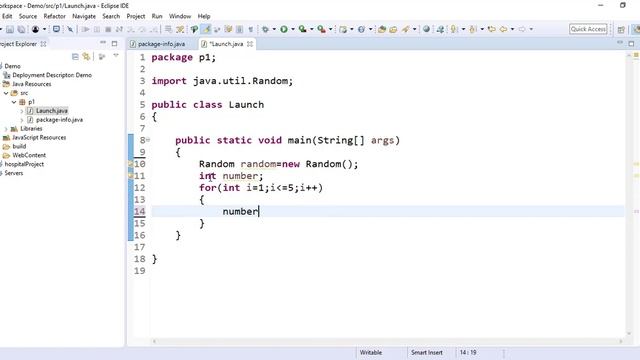The image size is (640, 360).
Task: Expand the Launch.java tree node
Action: pyautogui.click(x=22, y=111)
